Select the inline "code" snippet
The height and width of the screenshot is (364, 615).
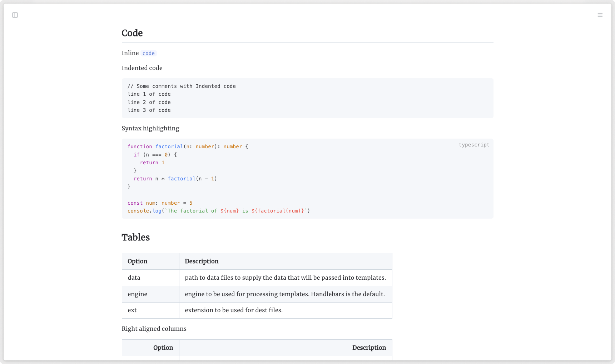[148, 53]
